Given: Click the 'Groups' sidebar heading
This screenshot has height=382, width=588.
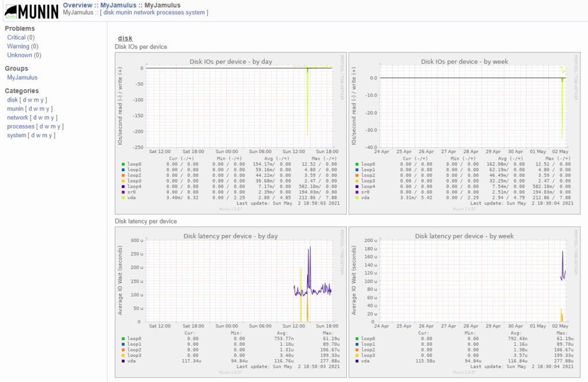Looking at the screenshot, I should click(x=16, y=68).
